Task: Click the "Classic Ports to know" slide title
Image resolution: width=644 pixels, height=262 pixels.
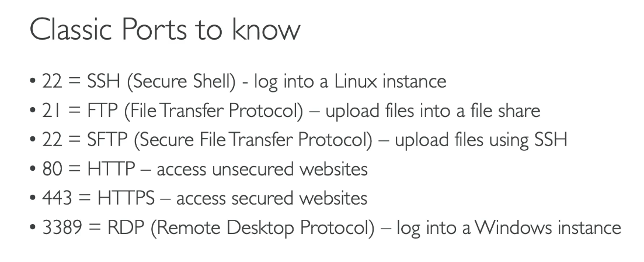Action: tap(165, 30)
